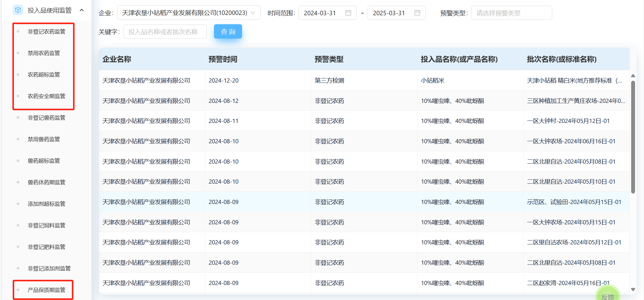
Task: Open the 预警类型 selection dropdown
Action: (511, 13)
